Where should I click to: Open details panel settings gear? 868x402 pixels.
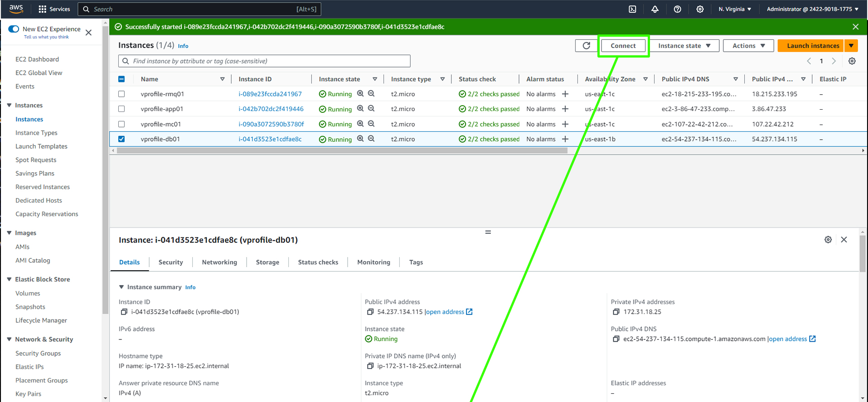click(828, 240)
